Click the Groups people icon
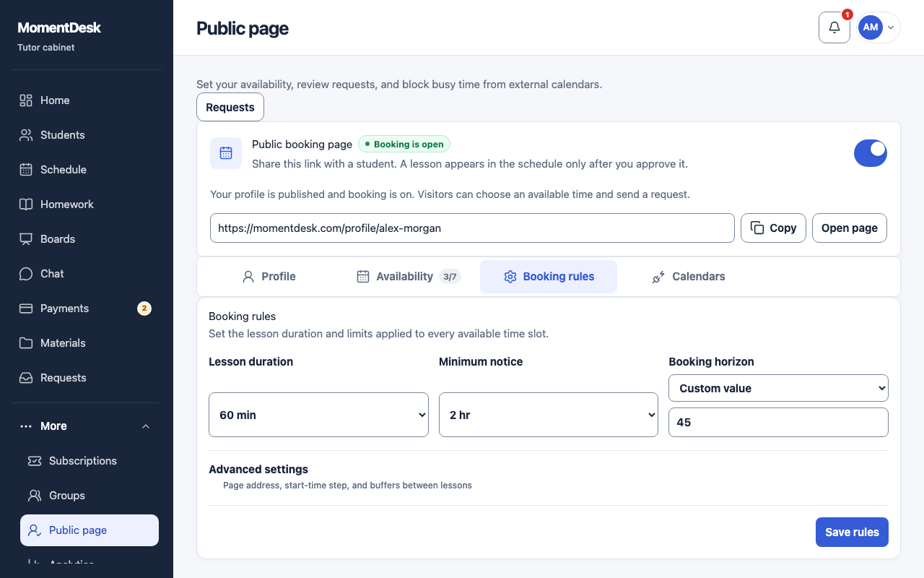The width and height of the screenshot is (924, 578). click(x=35, y=496)
